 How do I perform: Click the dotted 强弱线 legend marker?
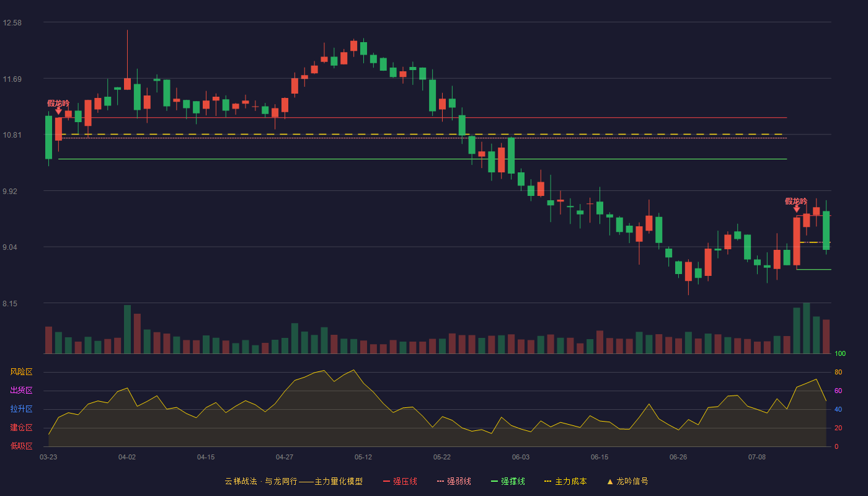[x=440, y=481]
